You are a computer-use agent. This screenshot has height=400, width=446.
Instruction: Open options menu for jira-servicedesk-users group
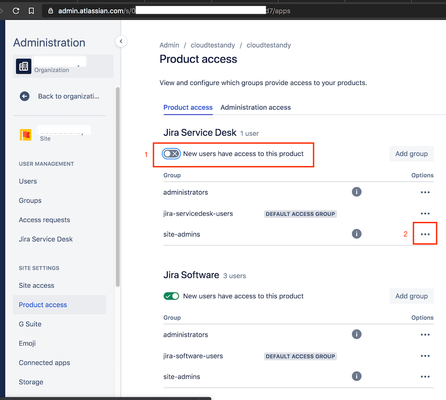point(425,213)
